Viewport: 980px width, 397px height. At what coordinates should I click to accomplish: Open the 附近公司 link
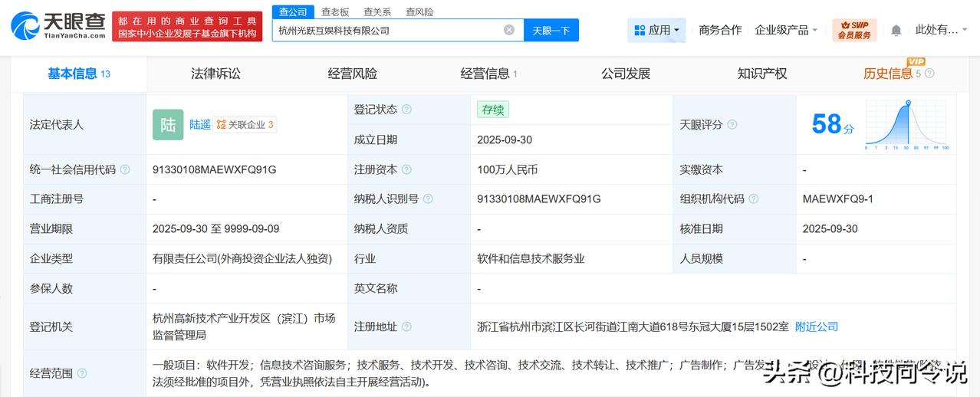(x=817, y=326)
